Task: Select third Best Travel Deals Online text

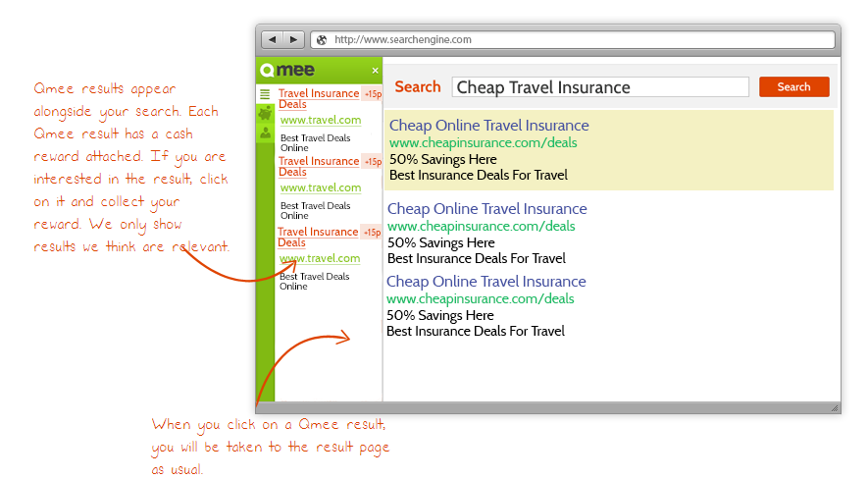Action: tap(314, 282)
